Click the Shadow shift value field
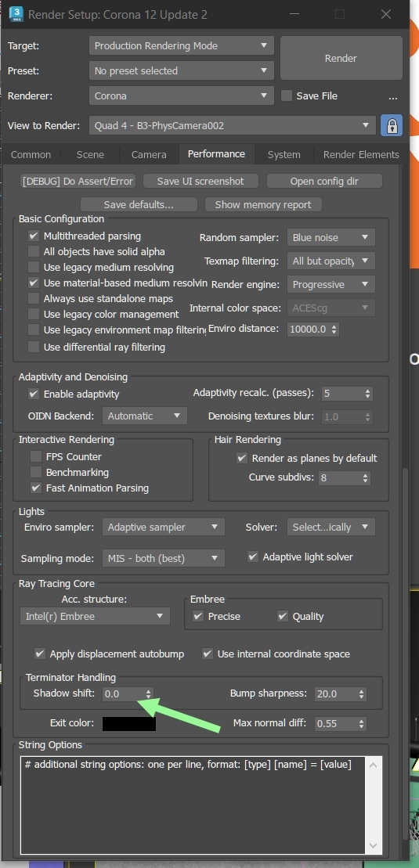The height and width of the screenshot is (868, 419). (123, 693)
